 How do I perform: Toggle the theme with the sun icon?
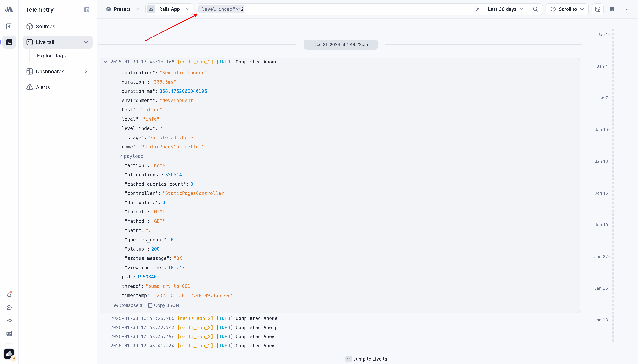(x=9, y=320)
